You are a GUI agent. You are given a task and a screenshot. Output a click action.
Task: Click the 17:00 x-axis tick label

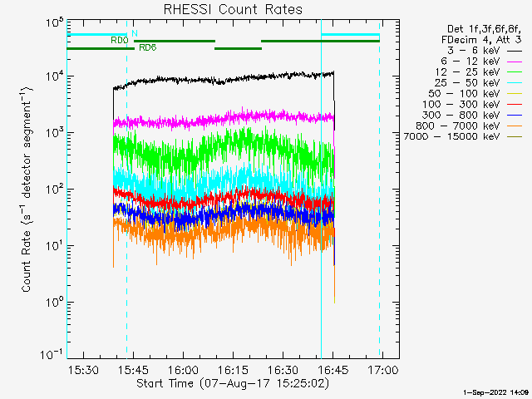click(x=382, y=369)
